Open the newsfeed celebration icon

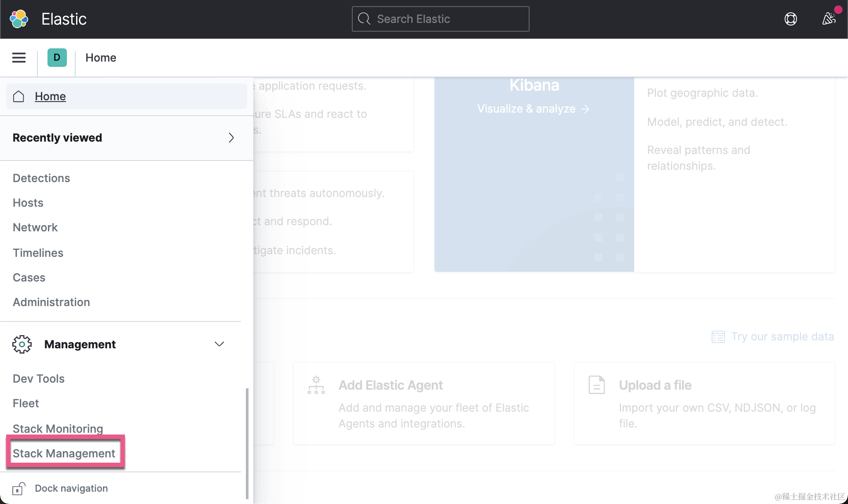click(829, 19)
